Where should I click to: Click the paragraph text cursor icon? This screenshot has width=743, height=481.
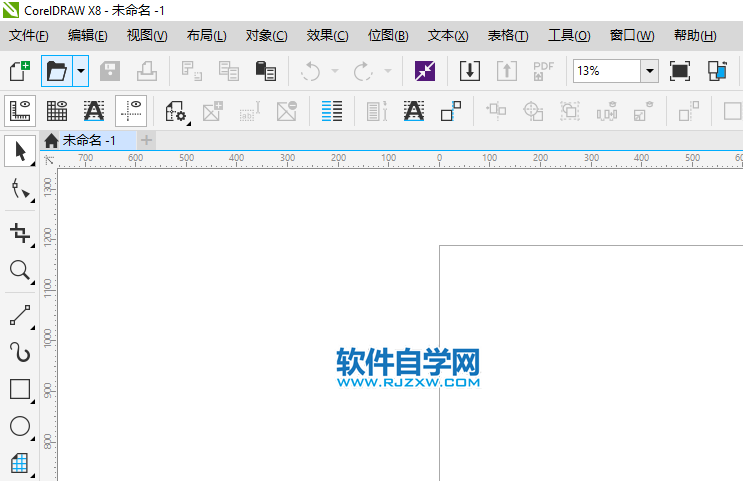[377, 111]
